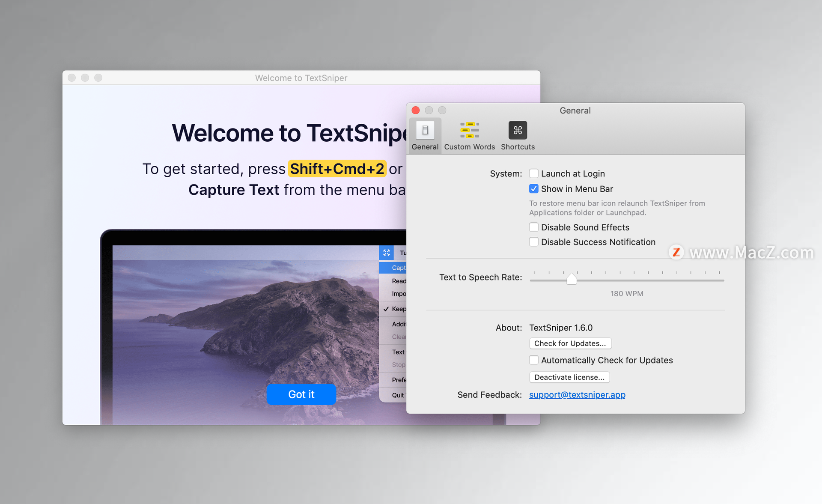822x504 pixels.
Task: Click the 180 WPM value label
Action: (627, 294)
